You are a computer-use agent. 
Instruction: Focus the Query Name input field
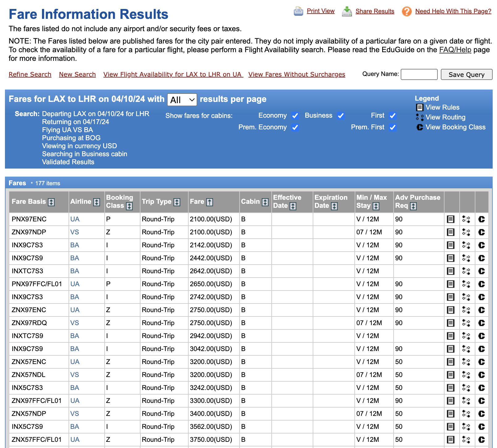(419, 74)
